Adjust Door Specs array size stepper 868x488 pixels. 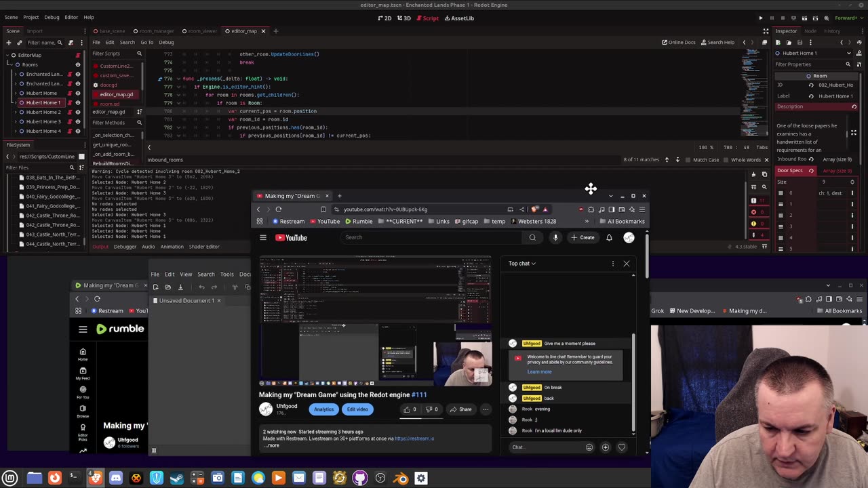click(852, 182)
